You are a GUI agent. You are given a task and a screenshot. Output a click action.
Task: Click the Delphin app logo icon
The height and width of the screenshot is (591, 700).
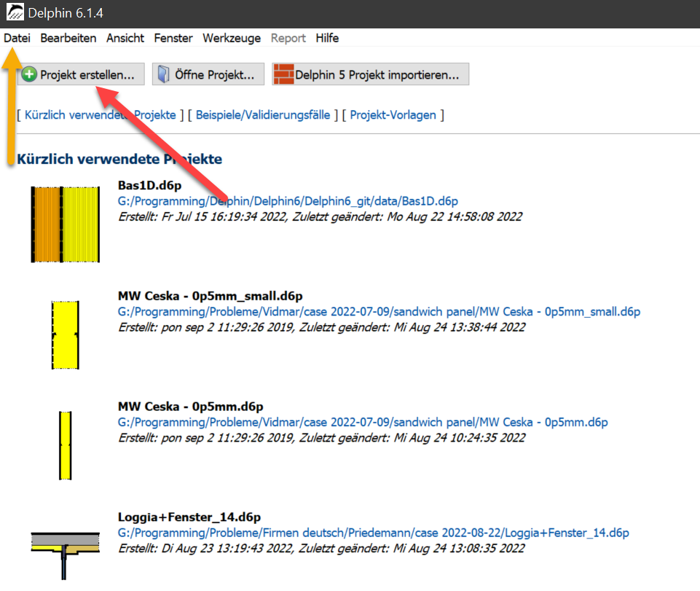click(x=15, y=12)
